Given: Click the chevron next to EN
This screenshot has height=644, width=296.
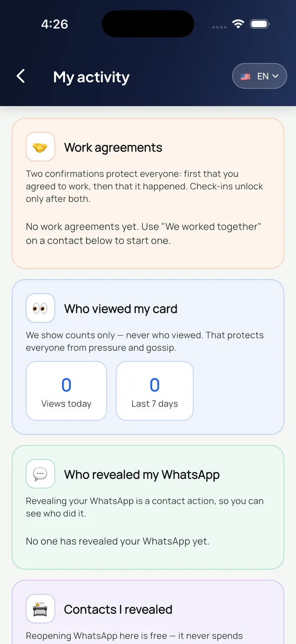Looking at the screenshot, I should (x=275, y=77).
